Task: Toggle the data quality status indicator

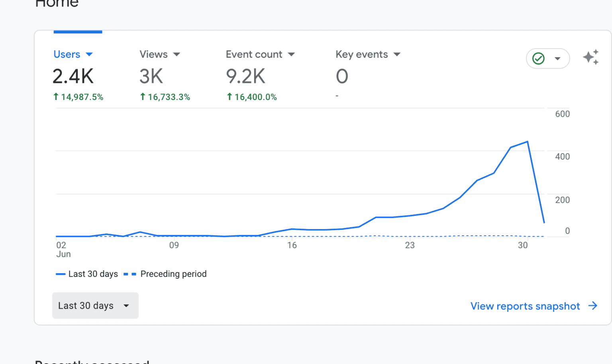Action: tap(548, 58)
